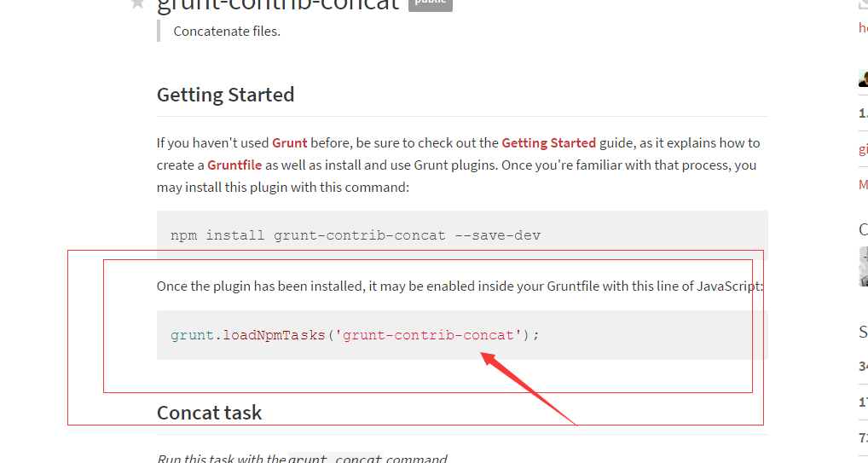Open the Getting Started guide link
The width and height of the screenshot is (868, 463).
[x=548, y=142]
